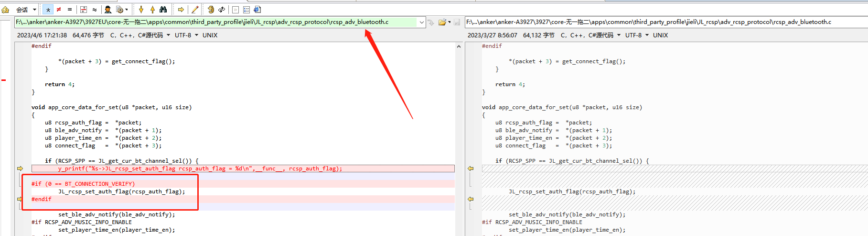Click the left pane scroll-up arrow

pyautogui.click(x=459, y=46)
